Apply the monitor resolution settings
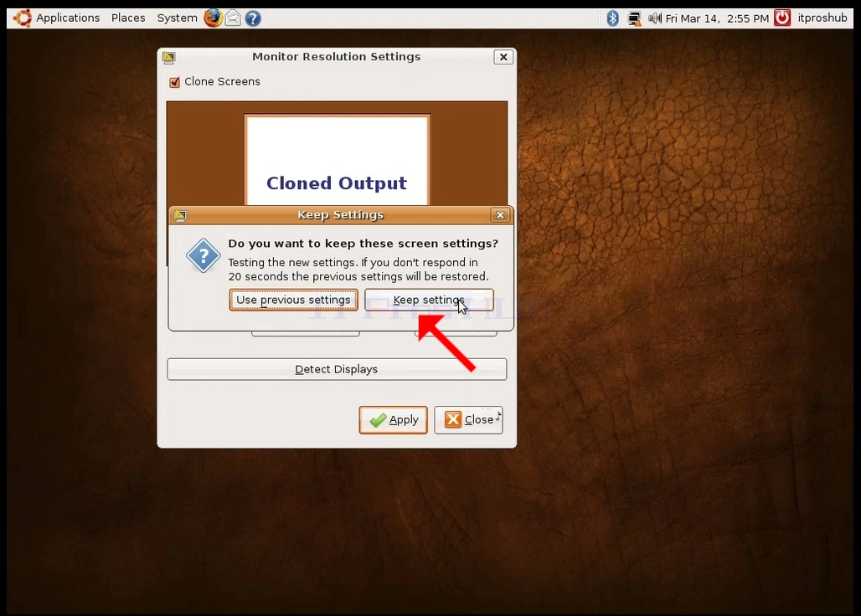 pyautogui.click(x=393, y=420)
